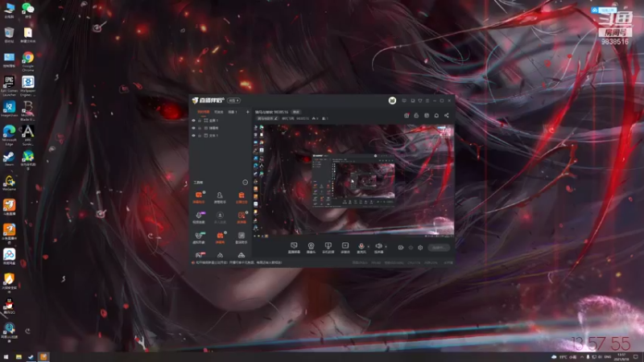Open the first orange tool in toolbox grid
This screenshot has width=644, height=362.
coord(199,196)
